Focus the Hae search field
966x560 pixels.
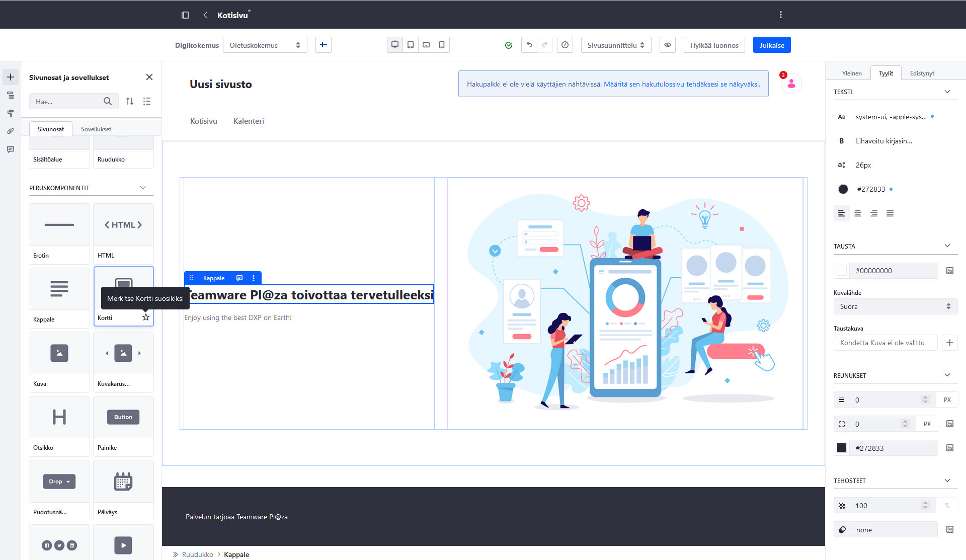click(74, 102)
